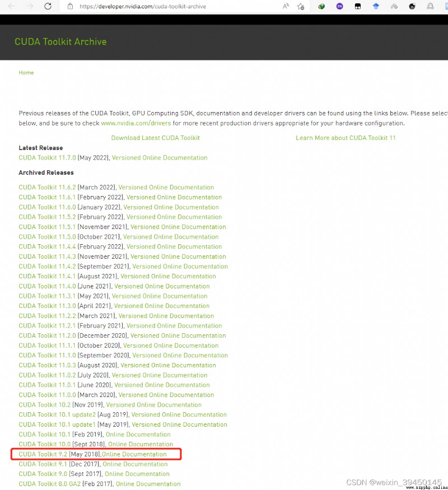This screenshot has width=448, height=490.
Task: Open CUDA Toolkit 11.4.3 link
Action: click(47, 256)
